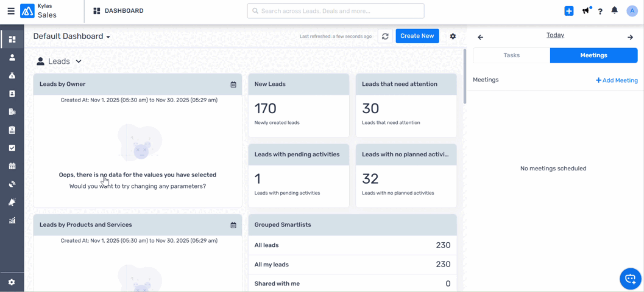Refresh the dashboard data
This screenshot has width=644, height=292.
tap(385, 36)
